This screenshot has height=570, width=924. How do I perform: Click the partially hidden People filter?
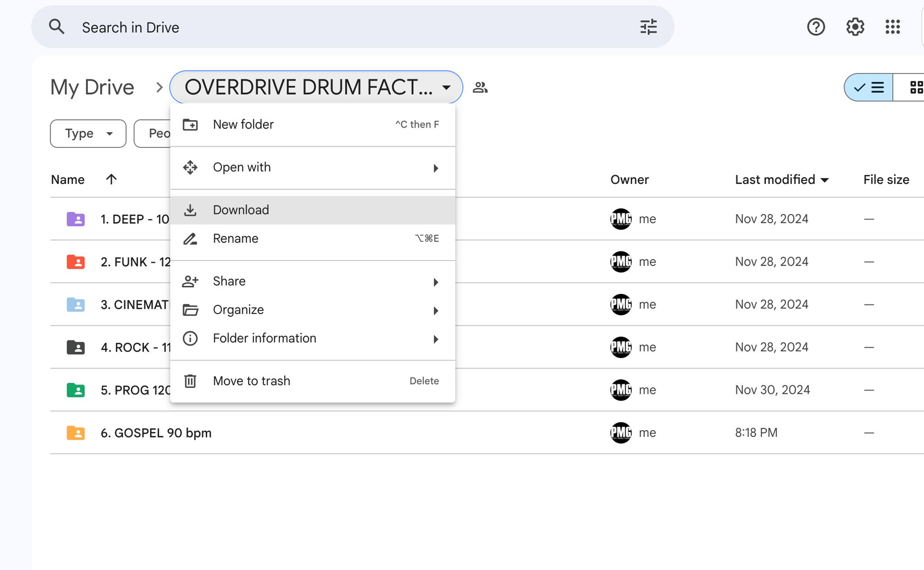pyautogui.click(x=152, y=133)
